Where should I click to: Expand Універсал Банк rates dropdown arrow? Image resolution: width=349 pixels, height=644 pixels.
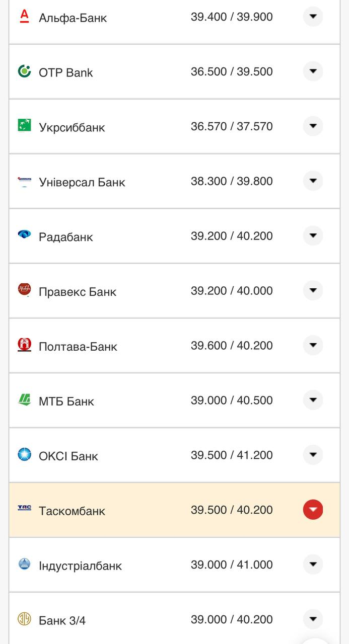(313, 181)
